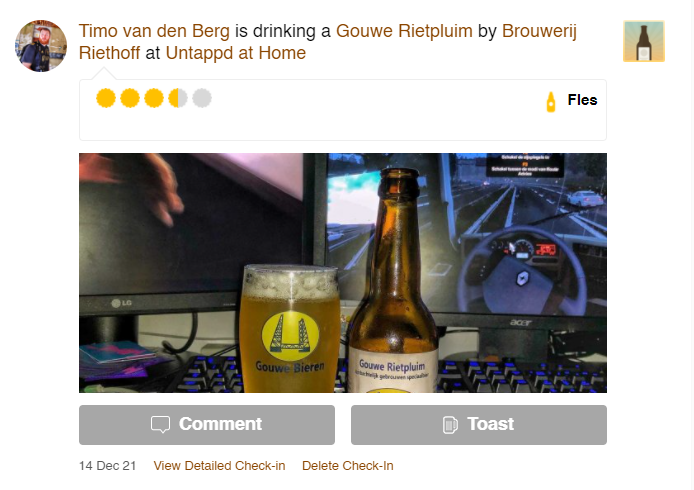Click the Comment button

[x=207, y=424]
